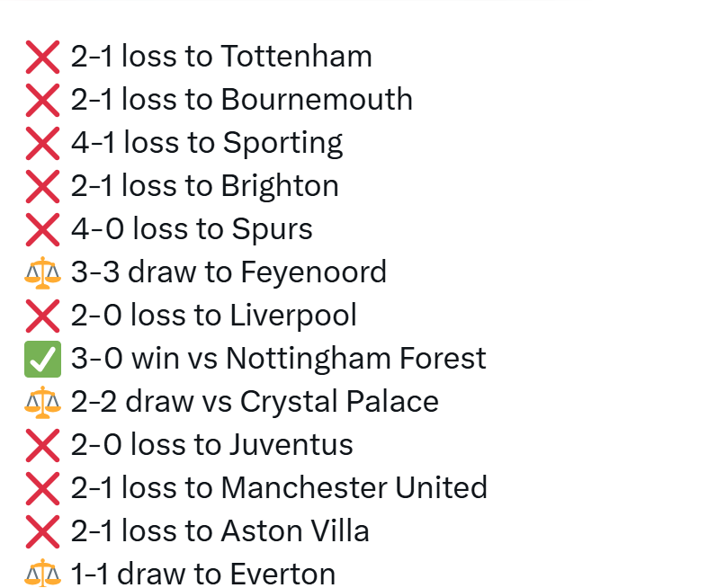Click the "2-2 draw vs Crystal Palace" line
Viewport: 726px width, 588px height.
(255, 402)
